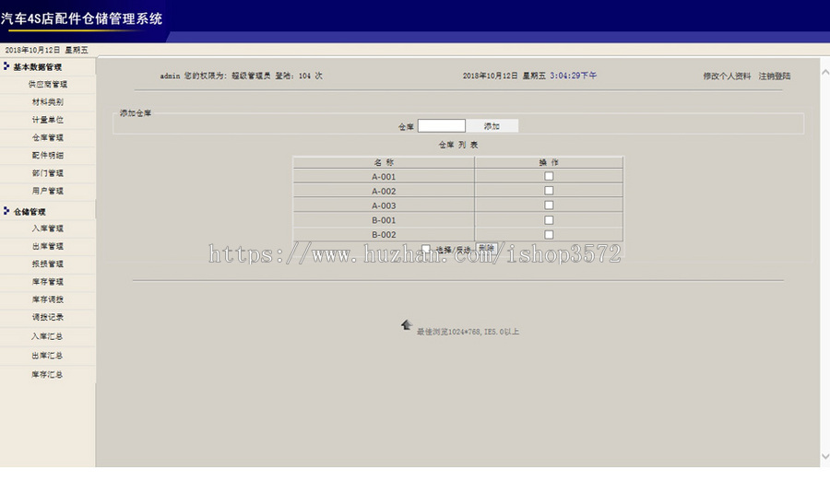The height and width of the screenshot is (504, 830).
Task: Open 材料类别 in sidebar
Action: point(48,102)
